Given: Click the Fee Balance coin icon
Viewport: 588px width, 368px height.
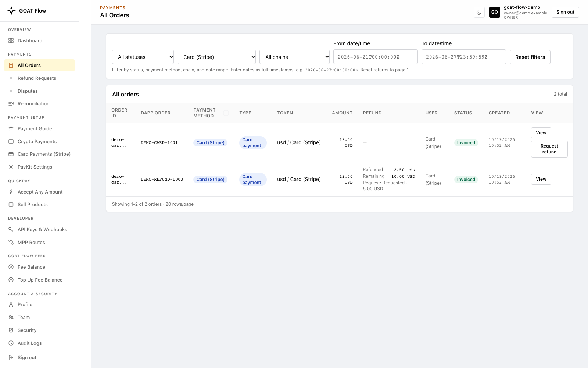Looking at the screenshot, I should coord(11,267).
